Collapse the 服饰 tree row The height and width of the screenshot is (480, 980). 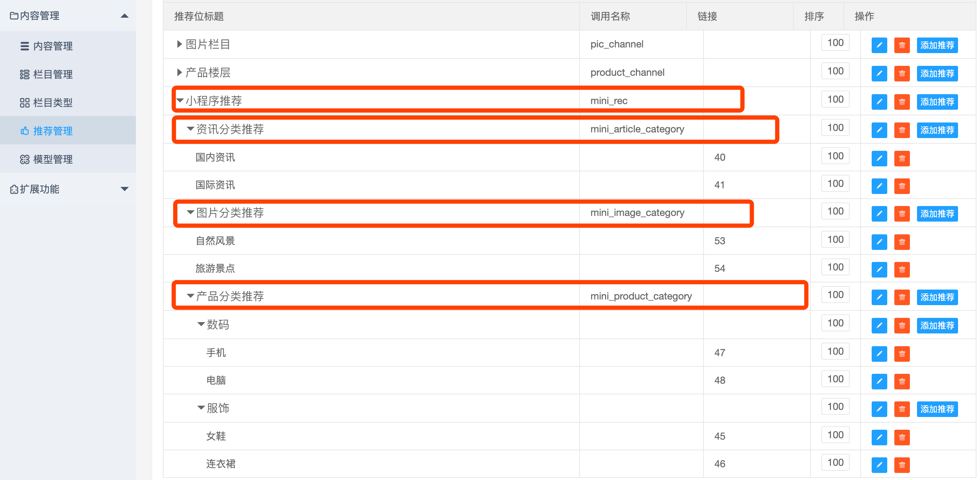tap(201, 408)
